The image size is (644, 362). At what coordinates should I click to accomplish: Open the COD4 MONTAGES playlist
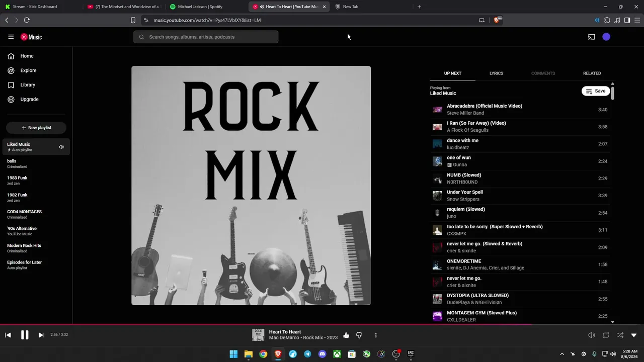(36, 214)
